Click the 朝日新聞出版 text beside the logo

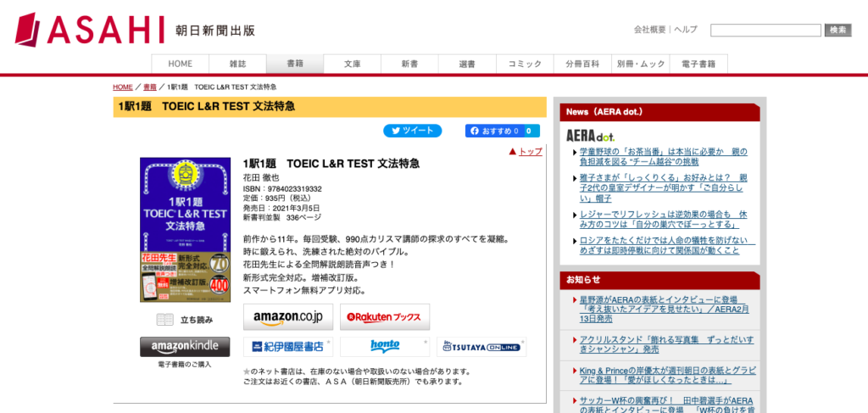[x=215, y=31]
